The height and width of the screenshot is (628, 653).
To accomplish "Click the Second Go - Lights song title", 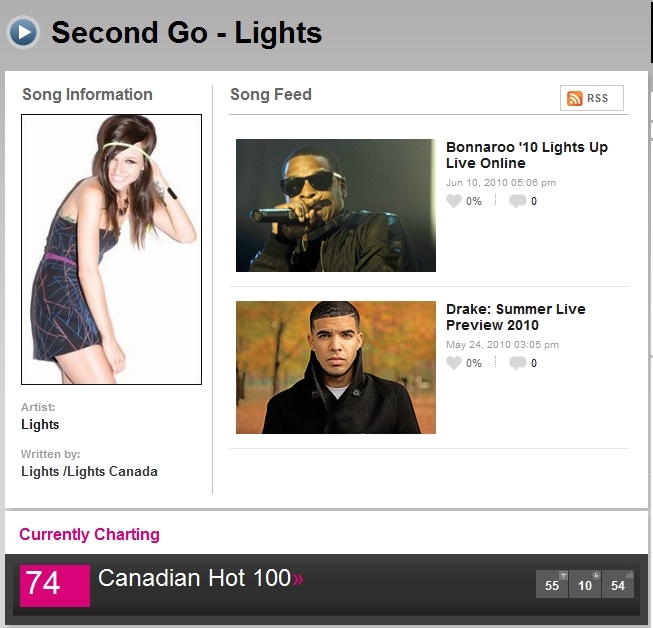I will (187, 33).
